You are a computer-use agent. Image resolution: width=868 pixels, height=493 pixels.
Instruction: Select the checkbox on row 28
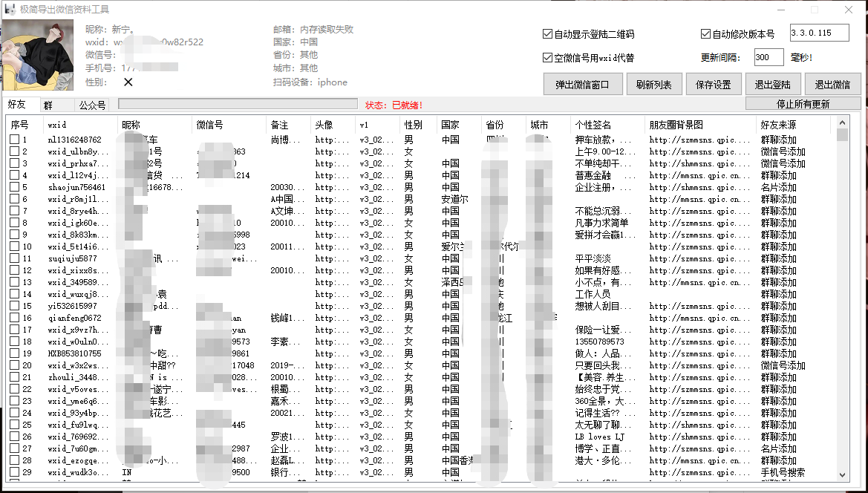[x=14, y=460]
